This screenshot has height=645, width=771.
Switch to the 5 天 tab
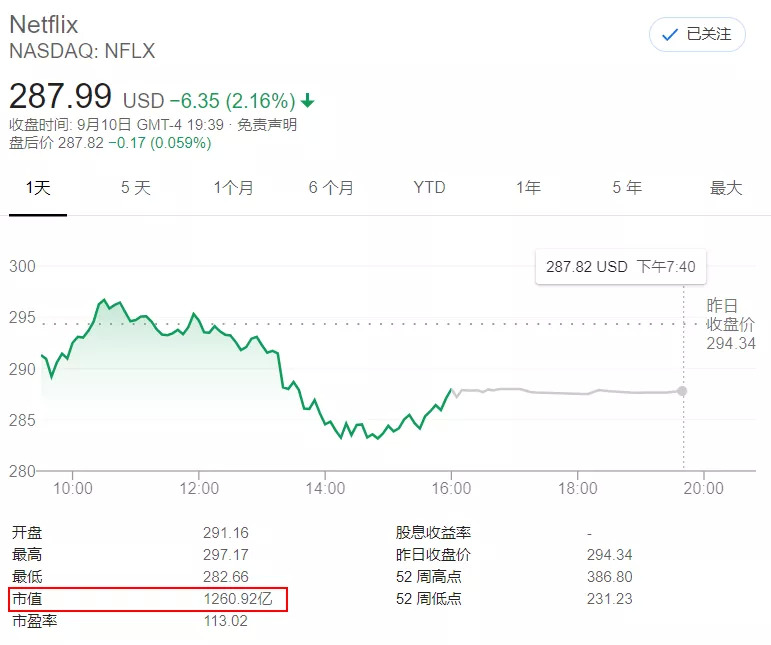tap(136, 188)
